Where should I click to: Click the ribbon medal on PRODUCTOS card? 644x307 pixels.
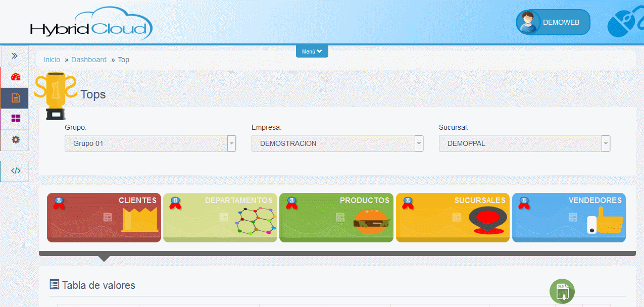291,203
